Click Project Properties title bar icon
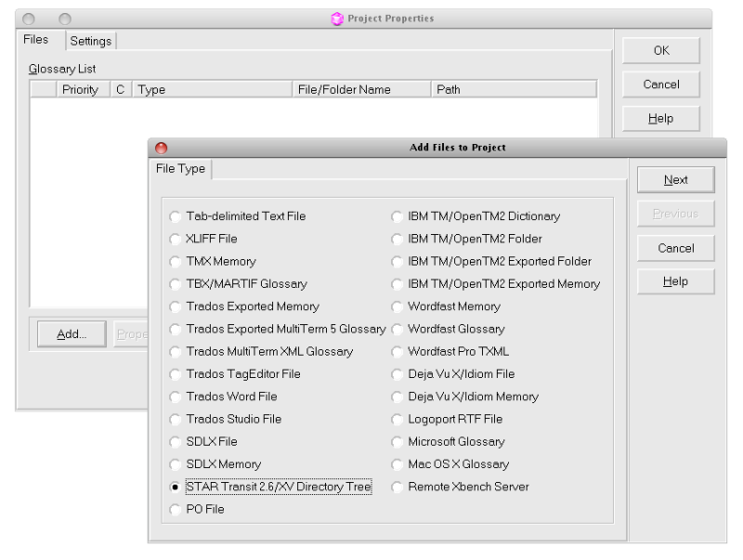Screen dimensions: 743x560 click(337, 19)
